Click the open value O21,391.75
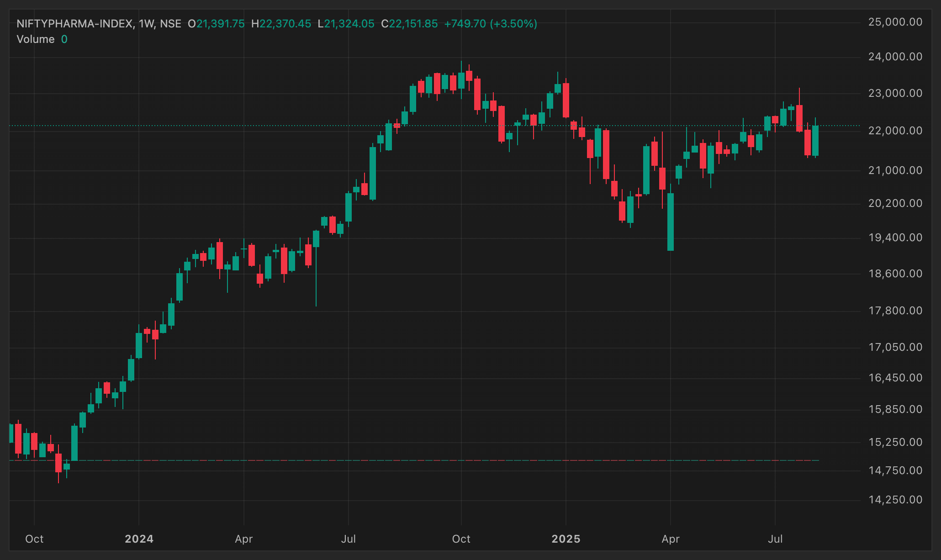941x560 pixels. click(216, 24)
